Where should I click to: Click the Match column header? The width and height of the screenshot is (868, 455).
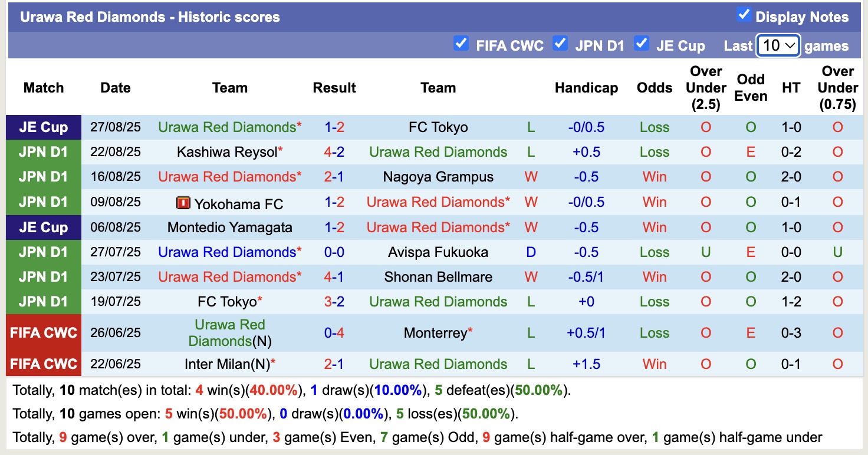tap(43, 87)
